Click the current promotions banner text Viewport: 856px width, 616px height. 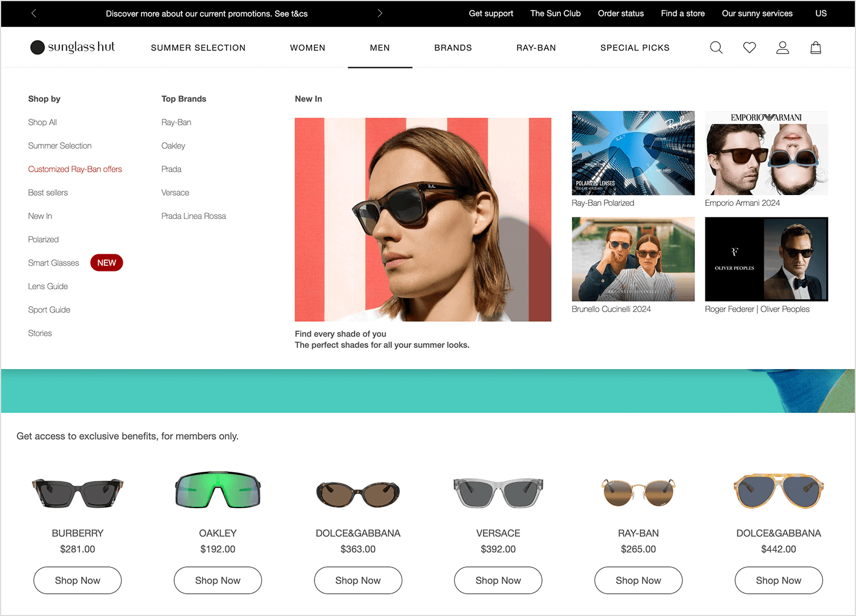point(207,14)
